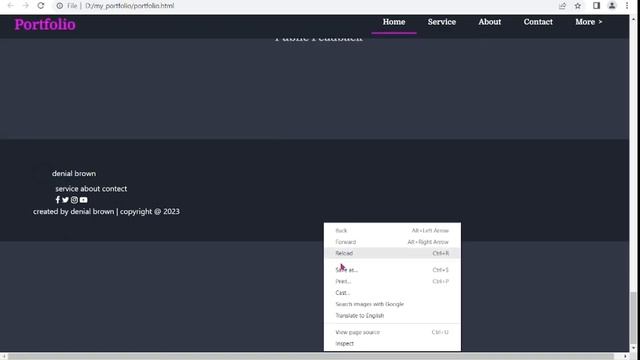640x360 pixels.
Task: Click the browser back arrow
Action: [11, 6]
